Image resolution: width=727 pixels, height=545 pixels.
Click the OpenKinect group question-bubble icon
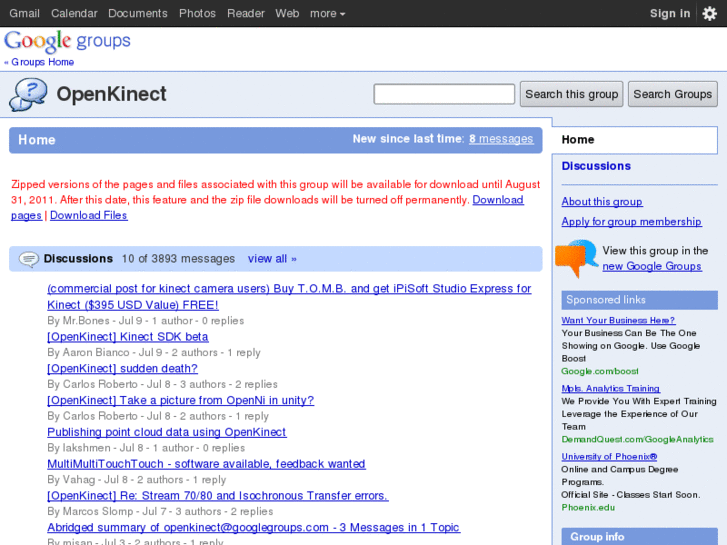pyautogui.click(x=28, y=95)
